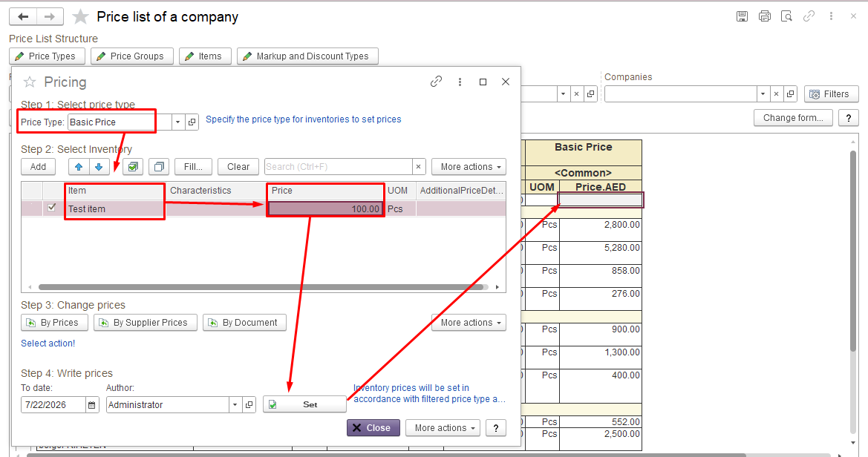Open Markup and Discount Types editor

(x=307, y=56)
